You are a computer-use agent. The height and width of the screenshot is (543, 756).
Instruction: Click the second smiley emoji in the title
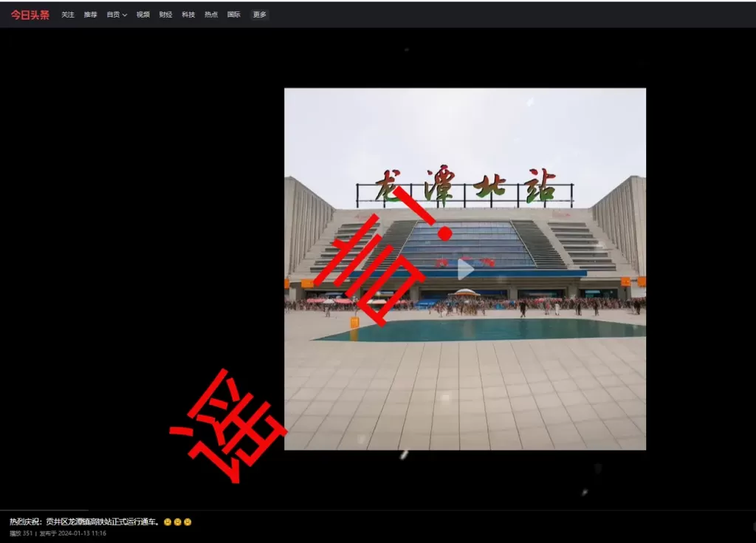178,522
